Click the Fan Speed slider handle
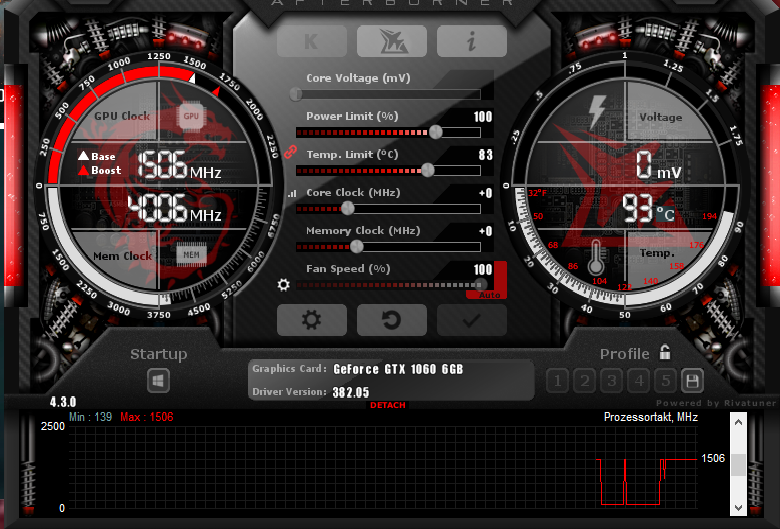This screenshot has width=780, height=529. click(480, 285)
